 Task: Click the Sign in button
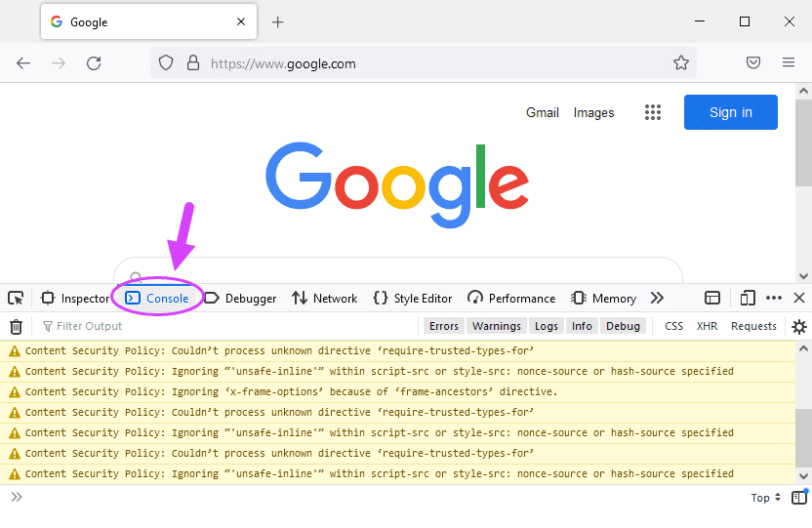point(730,112)
